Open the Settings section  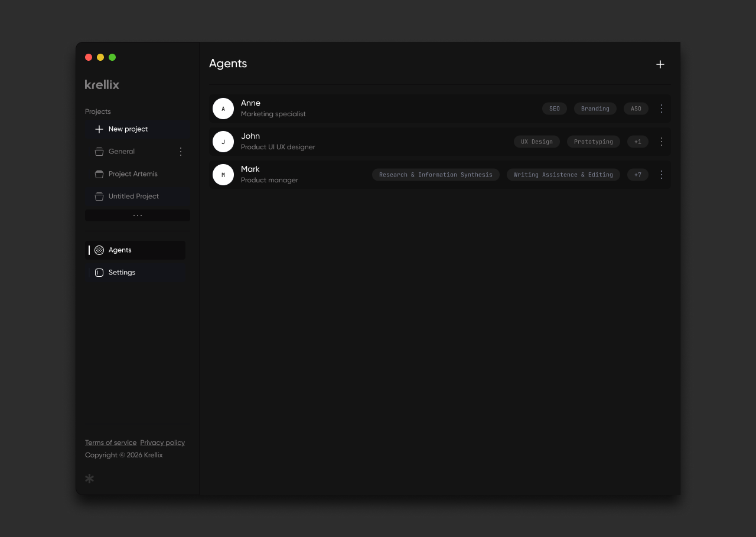point(135,273)
